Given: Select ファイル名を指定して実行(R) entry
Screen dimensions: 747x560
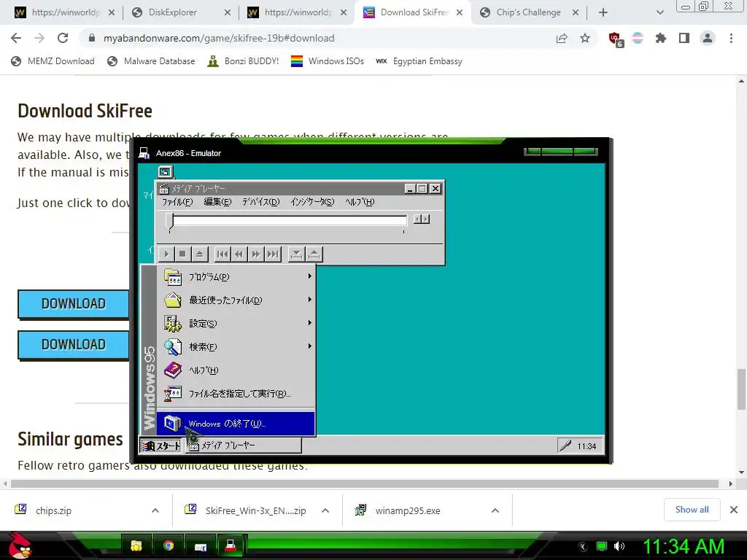Looking at the screenshot, I should pos(236,393).
